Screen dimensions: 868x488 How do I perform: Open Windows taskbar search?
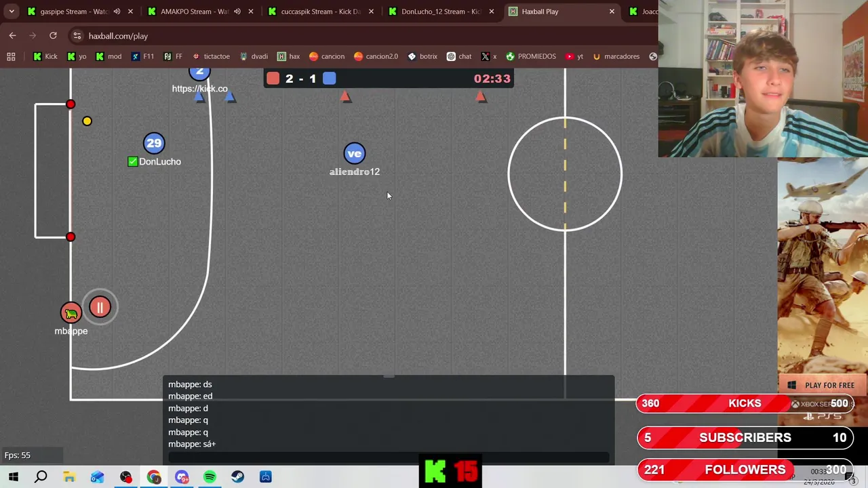pos(41,476)
